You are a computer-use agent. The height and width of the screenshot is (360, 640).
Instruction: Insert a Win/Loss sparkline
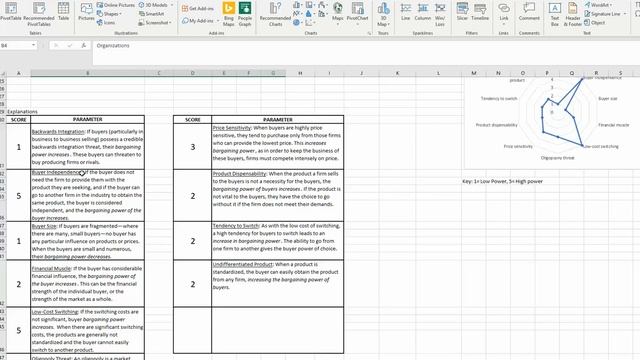[440, 14]
